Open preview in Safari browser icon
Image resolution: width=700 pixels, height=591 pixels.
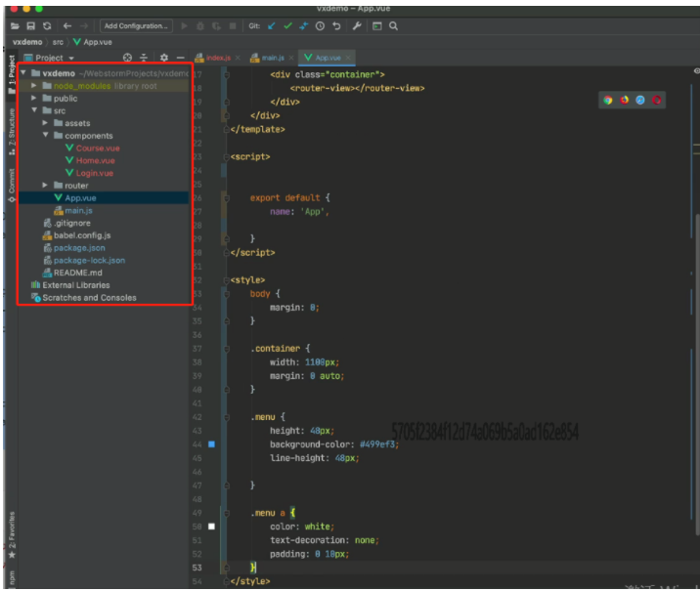pyautogui.click(x=640, y=100)
